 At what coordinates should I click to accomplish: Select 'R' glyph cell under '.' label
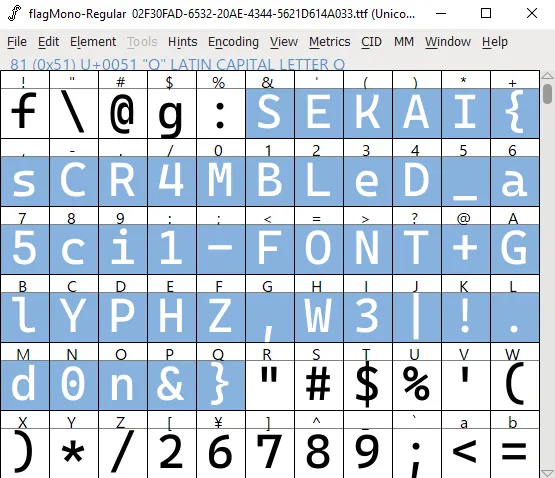123,181
